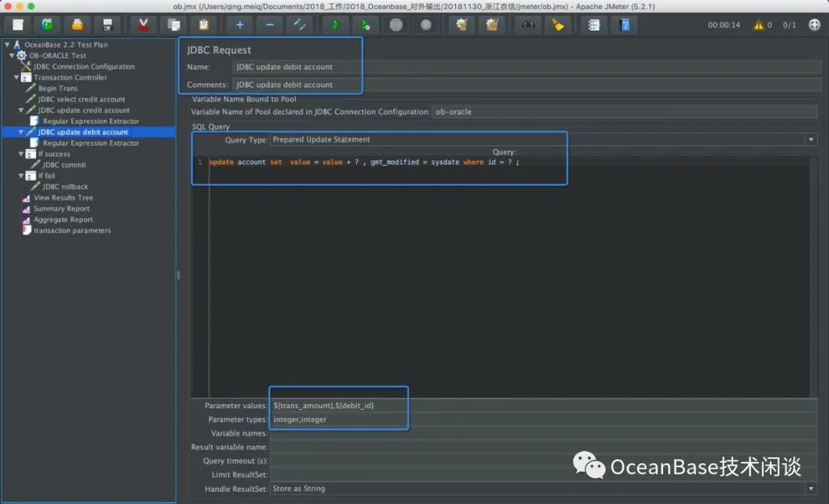Click the Query timeout input field
The image size is (829, 504).
(537, 461)
